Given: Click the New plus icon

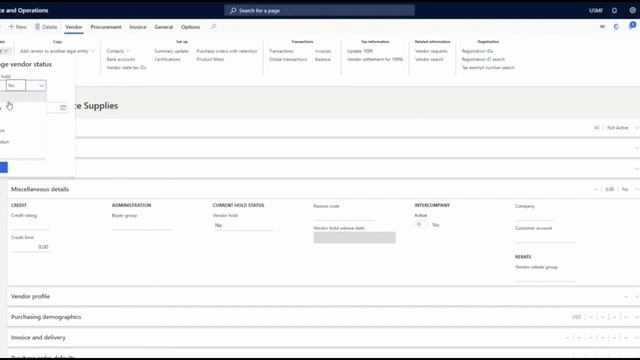Looking at the screenshot, I should tap(11, 27).
